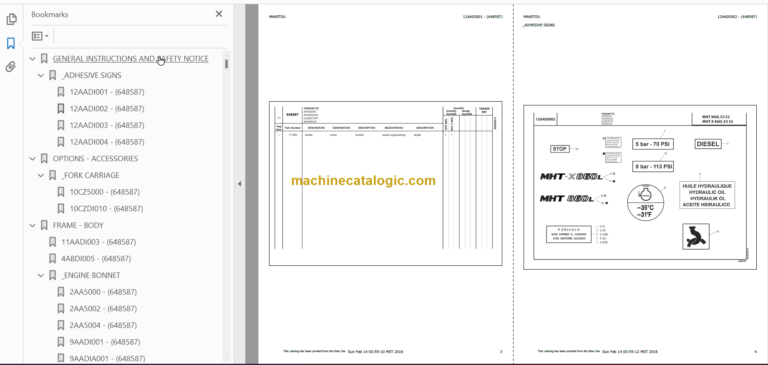
Task: Open bookmark 10CZ5000 - (648587)
Action: coord(104,192)
